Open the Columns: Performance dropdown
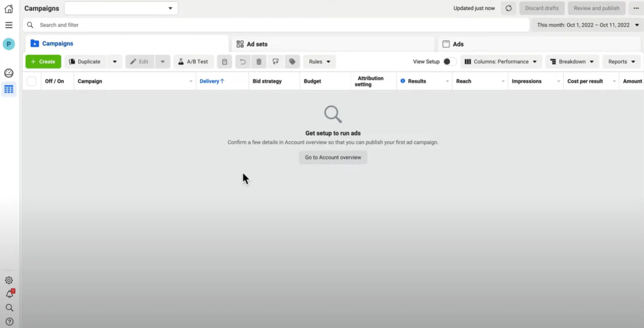Viewport: 644px width, 328px height. [x=501, y=61]
